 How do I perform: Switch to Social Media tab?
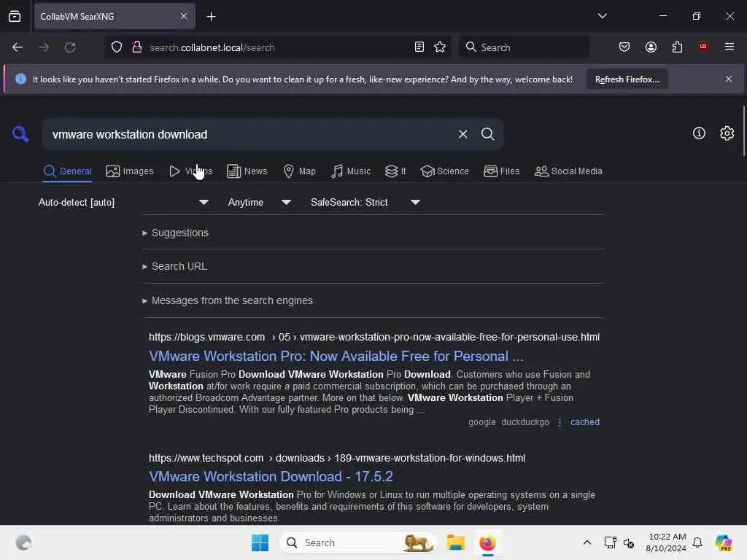(x=568, y=171)
